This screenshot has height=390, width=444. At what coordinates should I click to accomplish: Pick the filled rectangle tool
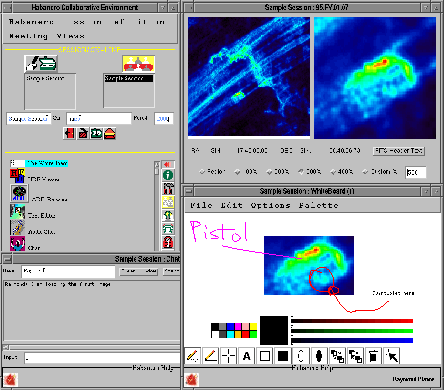[x=283, y=356]
